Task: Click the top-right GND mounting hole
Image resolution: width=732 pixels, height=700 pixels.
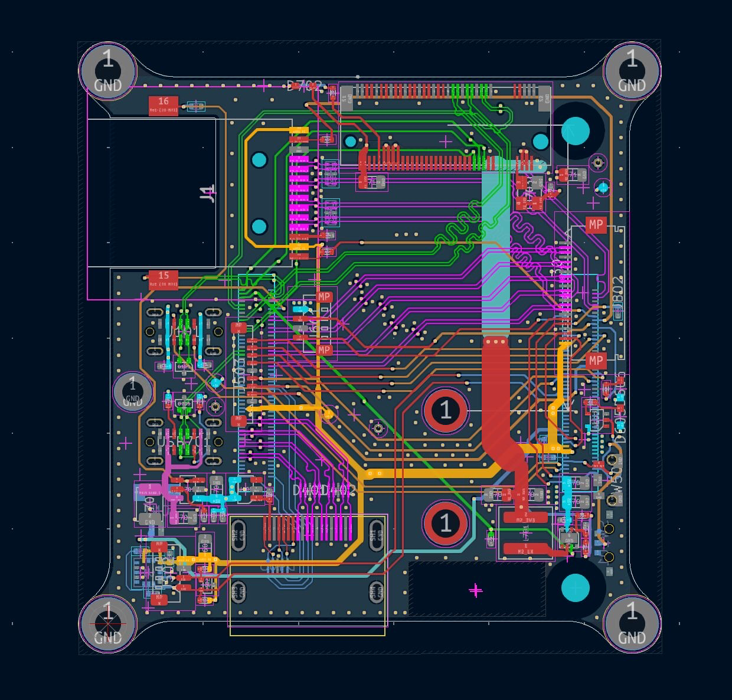Action: point(632,70)
